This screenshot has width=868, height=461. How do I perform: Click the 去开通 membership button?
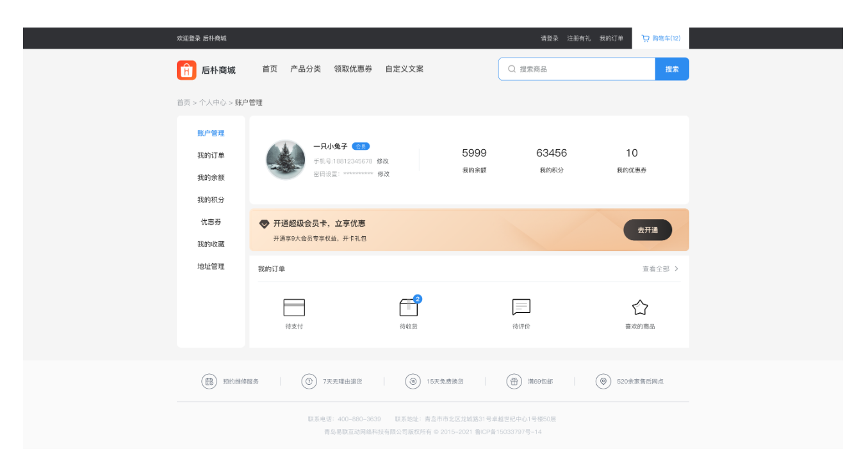tap(647, 230)
